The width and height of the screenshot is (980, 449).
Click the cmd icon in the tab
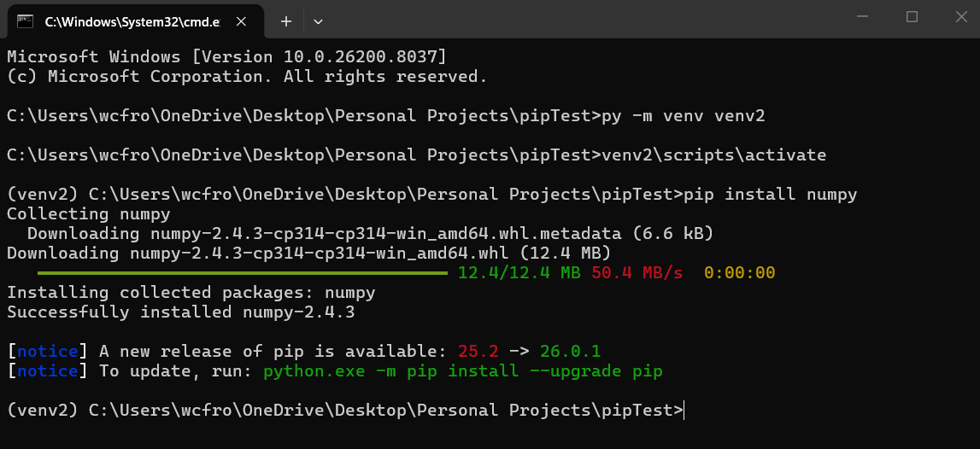click(26, 21)
